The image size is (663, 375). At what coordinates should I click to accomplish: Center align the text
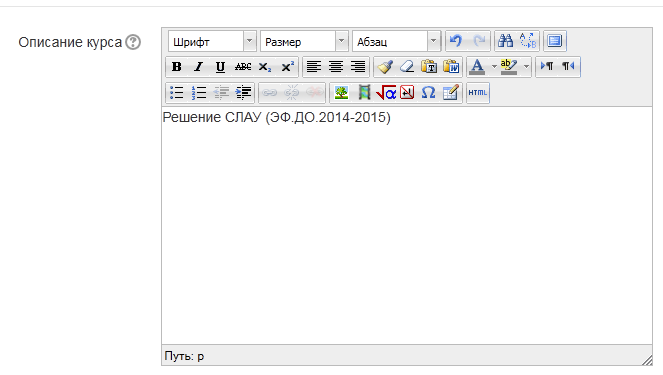[x=336, y=67]
